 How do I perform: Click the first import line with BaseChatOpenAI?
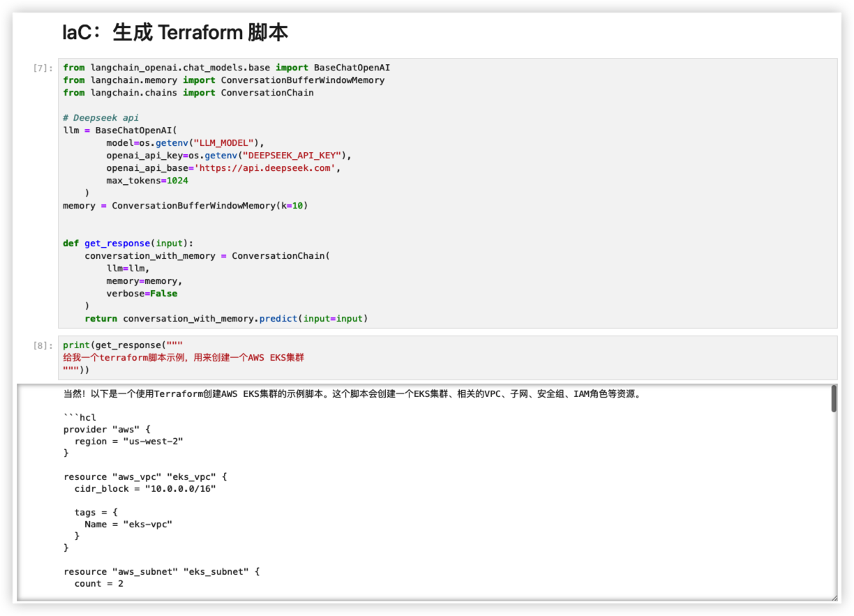pyautogui.click(x=226, y=68)
